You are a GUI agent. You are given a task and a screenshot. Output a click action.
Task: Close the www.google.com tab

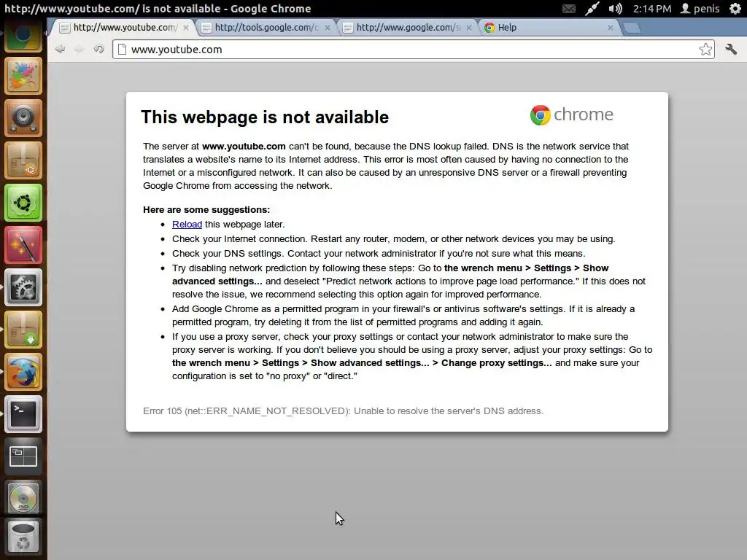469,28
